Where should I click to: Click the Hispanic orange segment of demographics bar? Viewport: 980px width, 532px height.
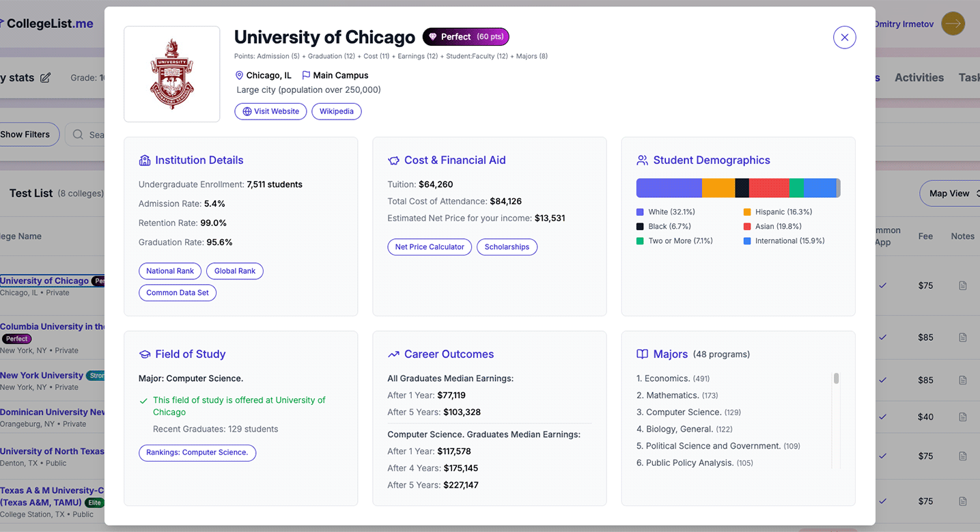(718, 188)
